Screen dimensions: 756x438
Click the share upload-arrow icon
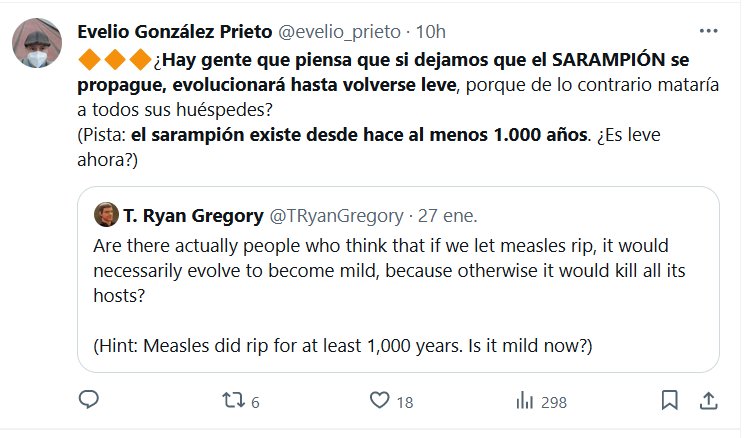pos(706,401)
